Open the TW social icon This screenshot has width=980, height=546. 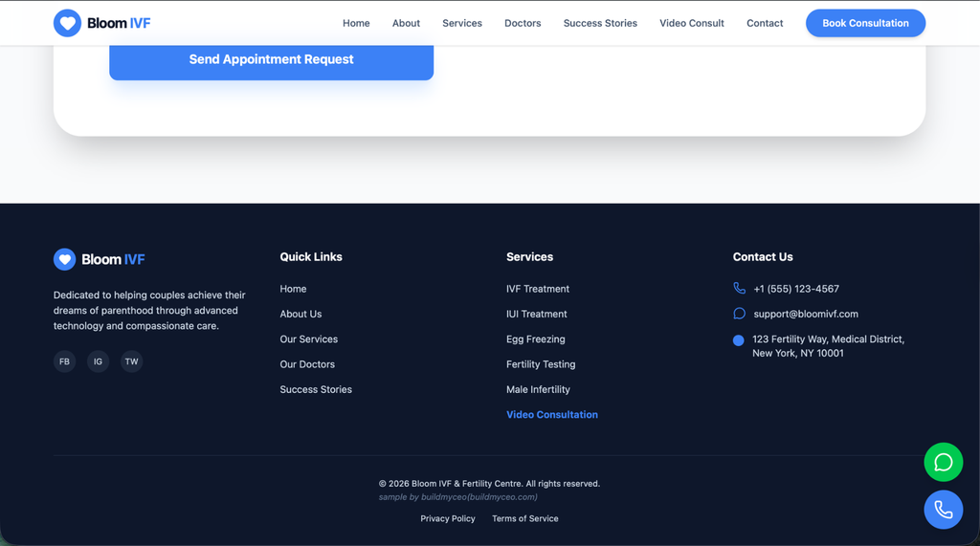131,361
